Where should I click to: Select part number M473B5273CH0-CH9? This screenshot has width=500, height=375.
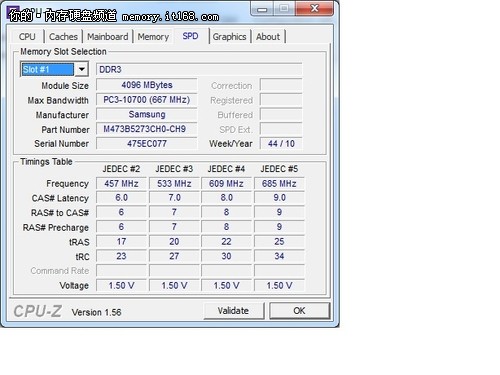[147, 129]
